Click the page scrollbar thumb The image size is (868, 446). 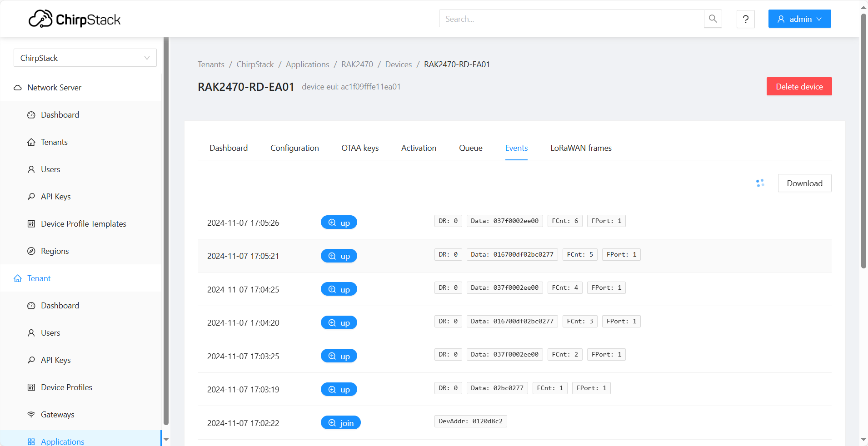coord(863,141)
